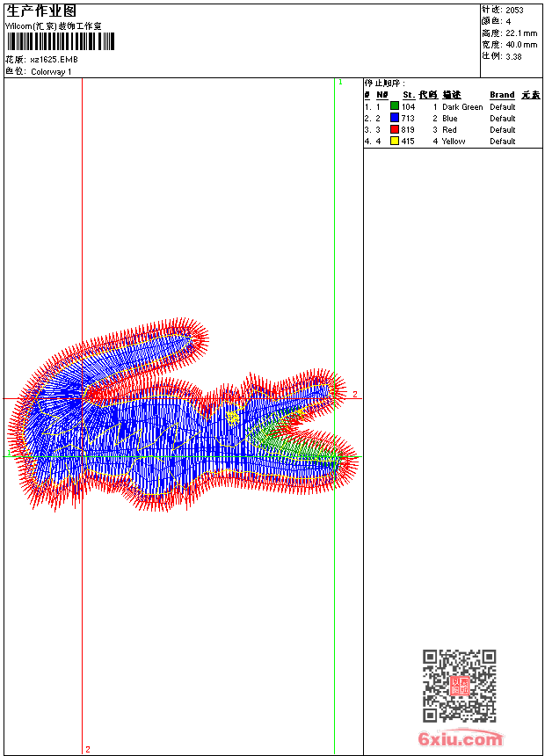Click the N# column header
Viewport: 545px width, 756px height.
382,95
